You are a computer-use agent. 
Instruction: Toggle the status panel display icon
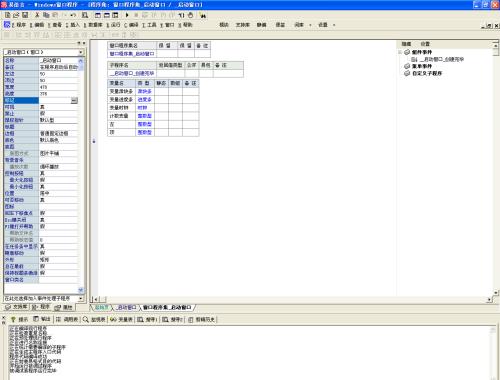click(x=107, y=15)
